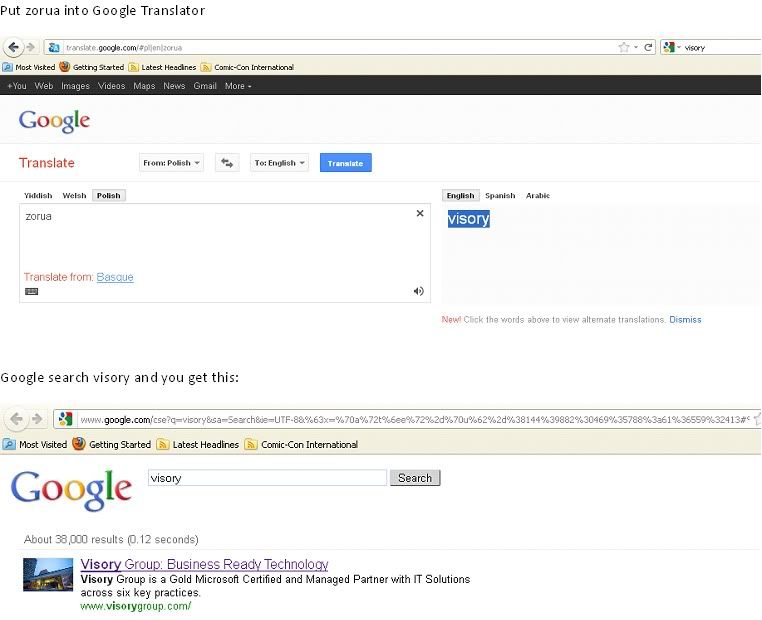Click the forward arrow in the search results browser
The height and width of the screenshot is (620, 762).
pos(37,418)
